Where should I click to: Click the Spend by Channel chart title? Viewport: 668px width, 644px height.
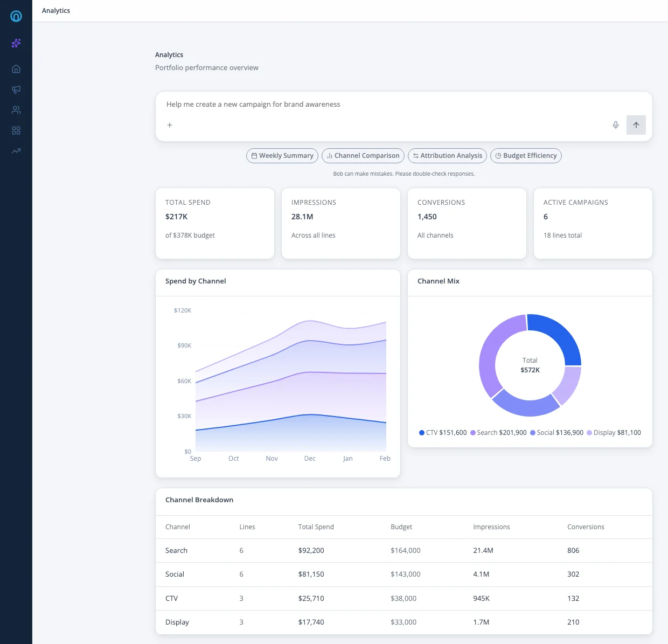point(196,281)
